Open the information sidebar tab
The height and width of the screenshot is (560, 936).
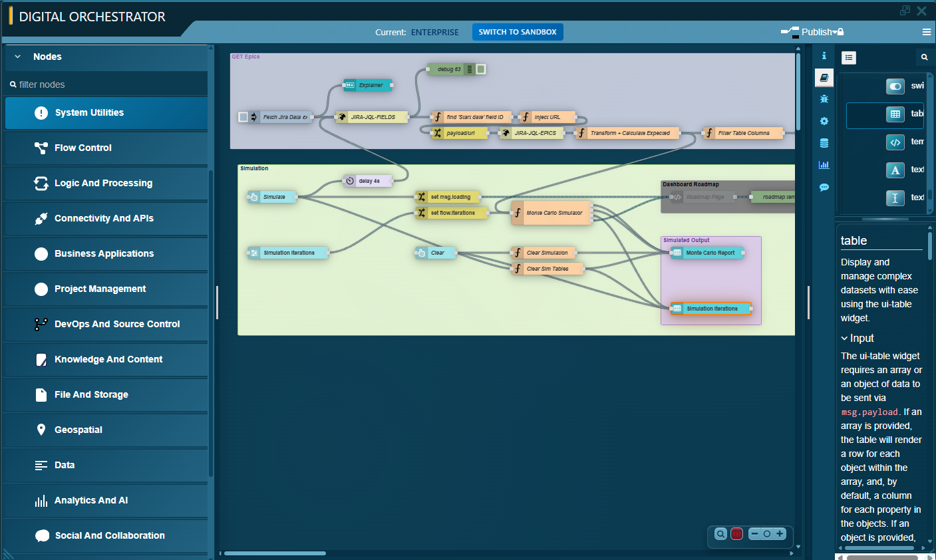pyautogui.click(x=824, y=56)
